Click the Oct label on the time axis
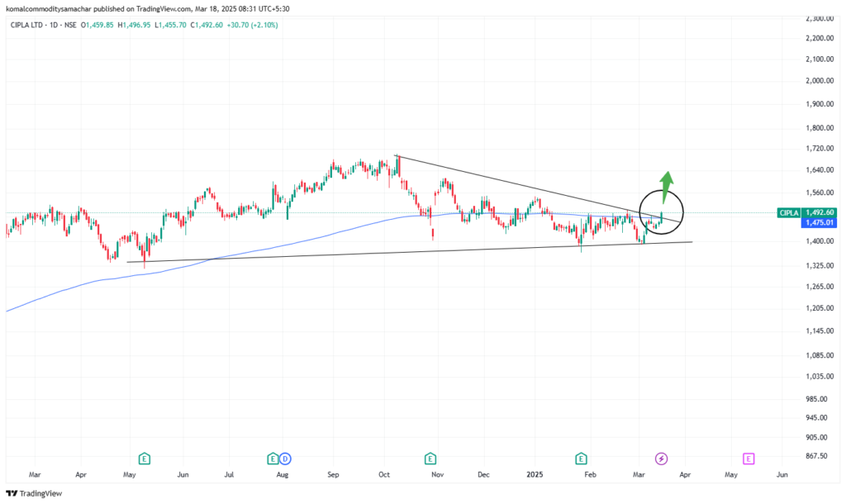 384,475
